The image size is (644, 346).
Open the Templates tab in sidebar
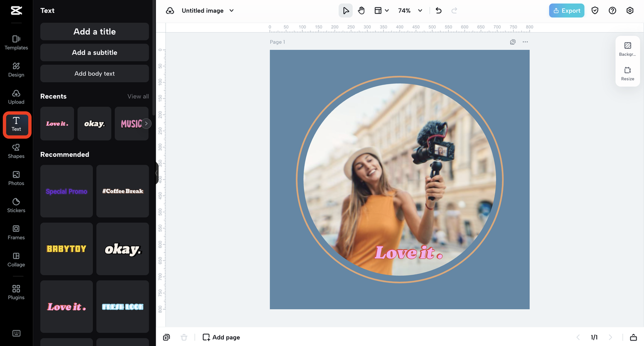pos(16,42)
